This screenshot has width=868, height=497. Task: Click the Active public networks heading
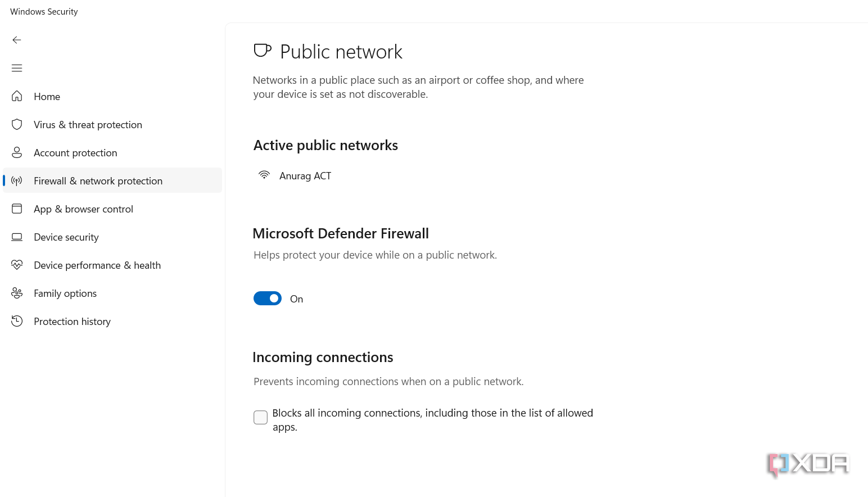coord(325,146)
